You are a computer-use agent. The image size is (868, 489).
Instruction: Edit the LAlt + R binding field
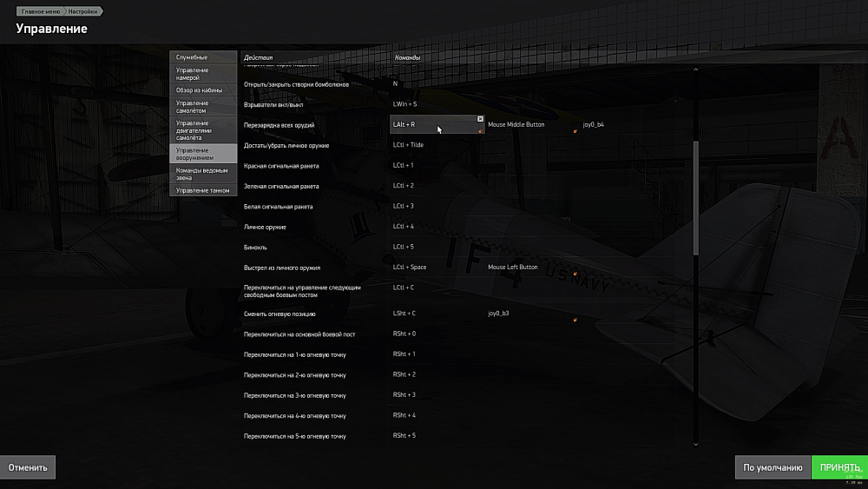437,124
